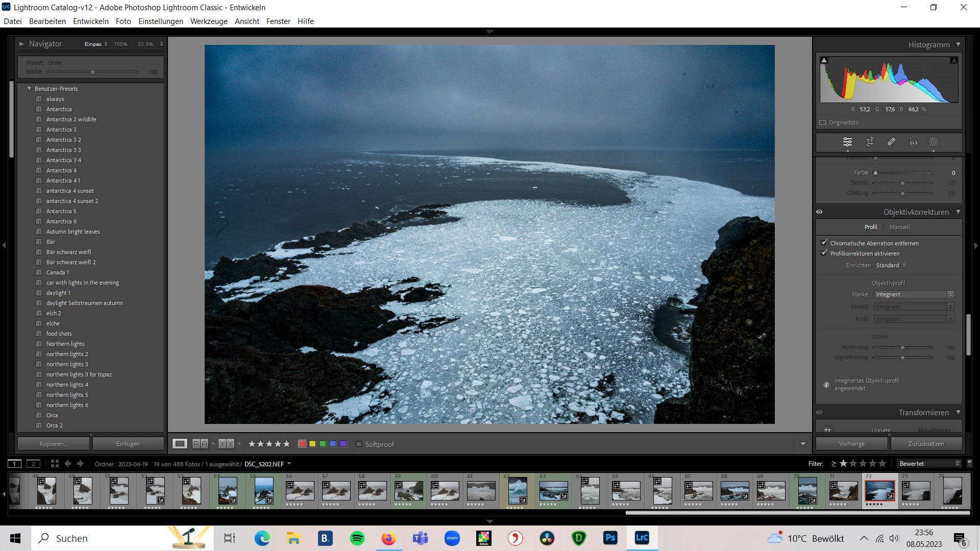
Task: Go back with filmstrip left arrow
Action: pyautogui.click(x=67, y=464)
